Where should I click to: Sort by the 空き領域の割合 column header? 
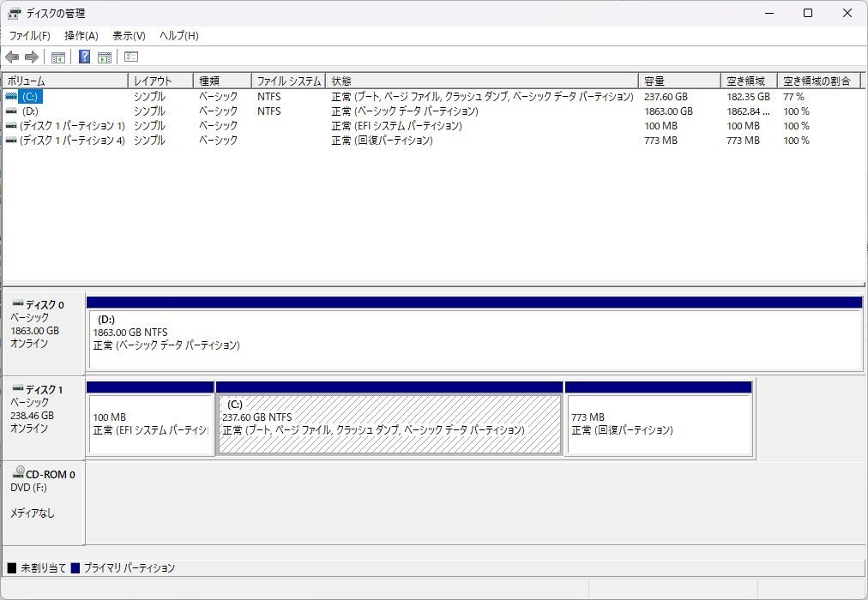[x=819, y=81]
